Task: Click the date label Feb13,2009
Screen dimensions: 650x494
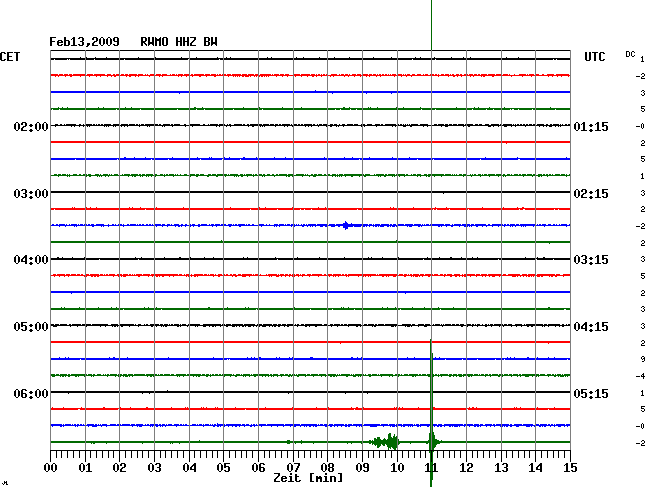Action: click(x=84, y=42)
